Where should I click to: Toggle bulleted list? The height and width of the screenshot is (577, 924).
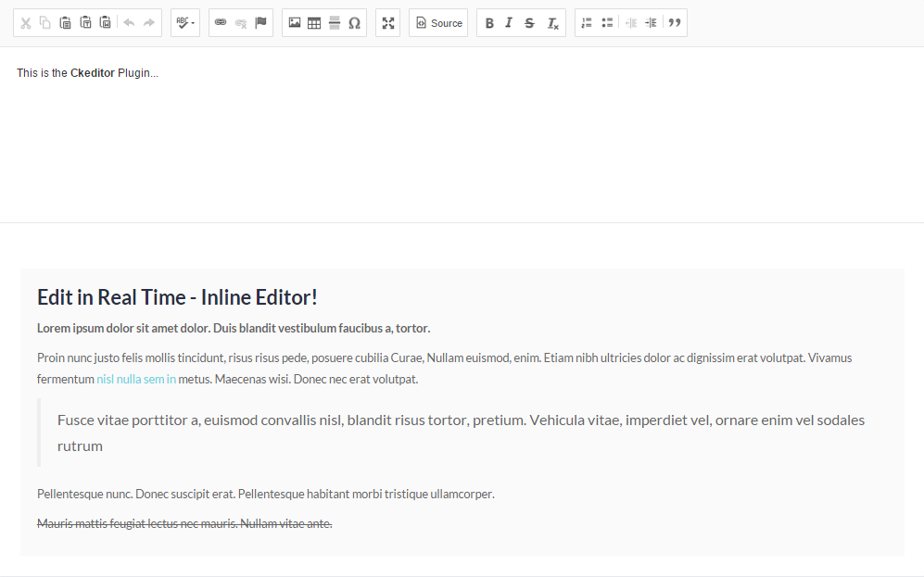coord(607,23)
